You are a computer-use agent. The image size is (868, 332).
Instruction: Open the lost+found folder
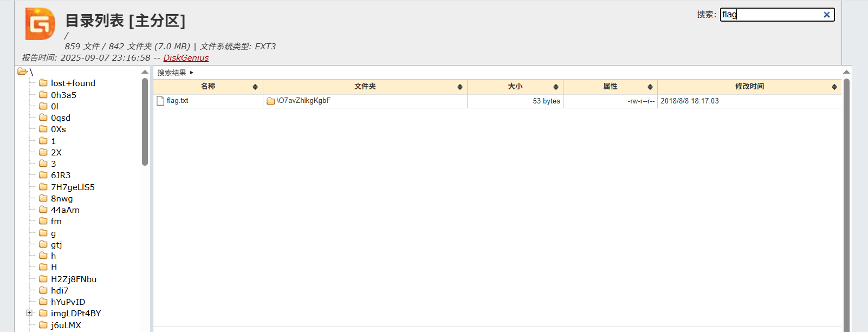click(x=73, y=83)
